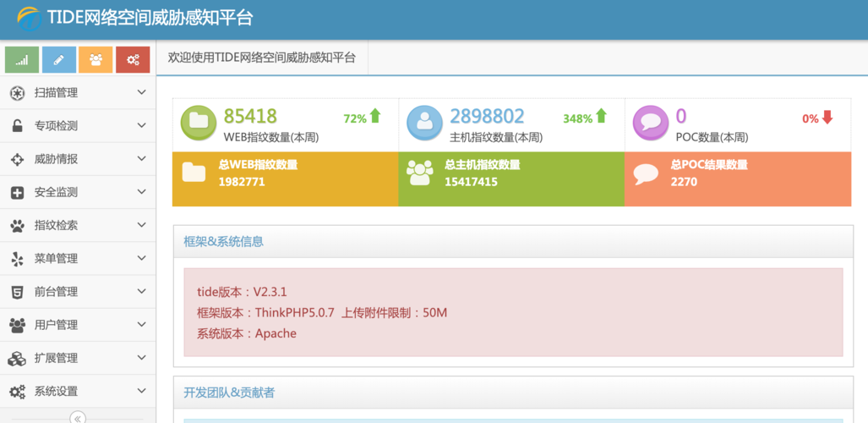This screenshot has height=423, width=868.
Task: Click the 总POC结果数量 label
Action: pos(709,165)
